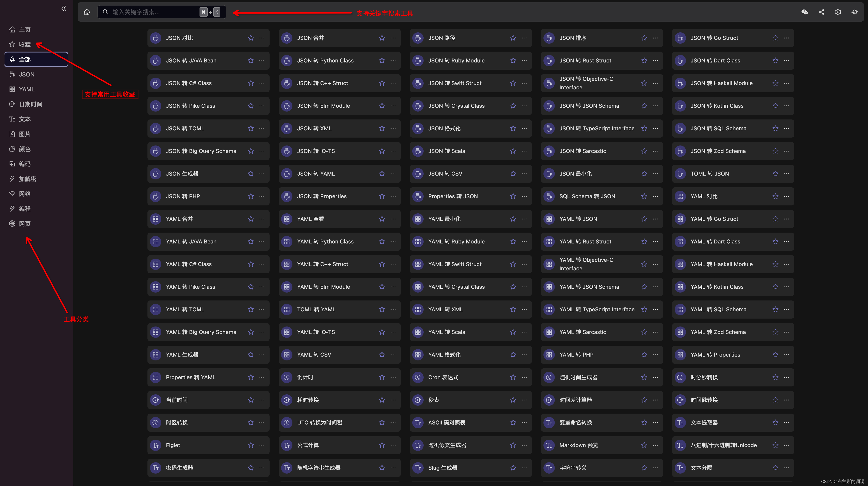Open the WeChat icon in header
The width and height of the screenshot is (868, 486).
point(804,12)
